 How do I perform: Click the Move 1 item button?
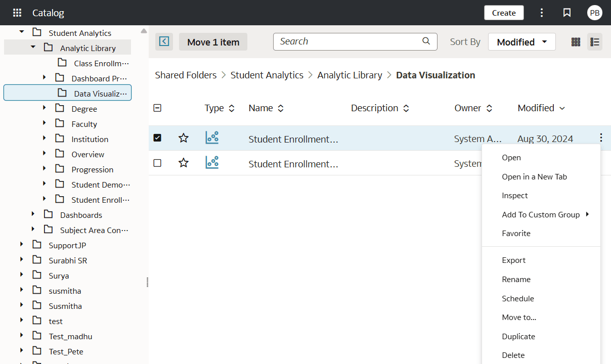(213, 42)
